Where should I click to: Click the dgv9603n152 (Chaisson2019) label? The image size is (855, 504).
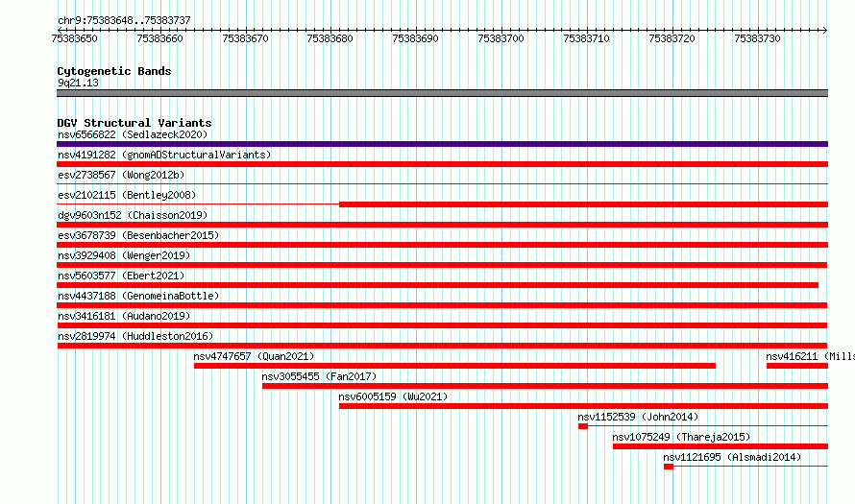[133, 215]
